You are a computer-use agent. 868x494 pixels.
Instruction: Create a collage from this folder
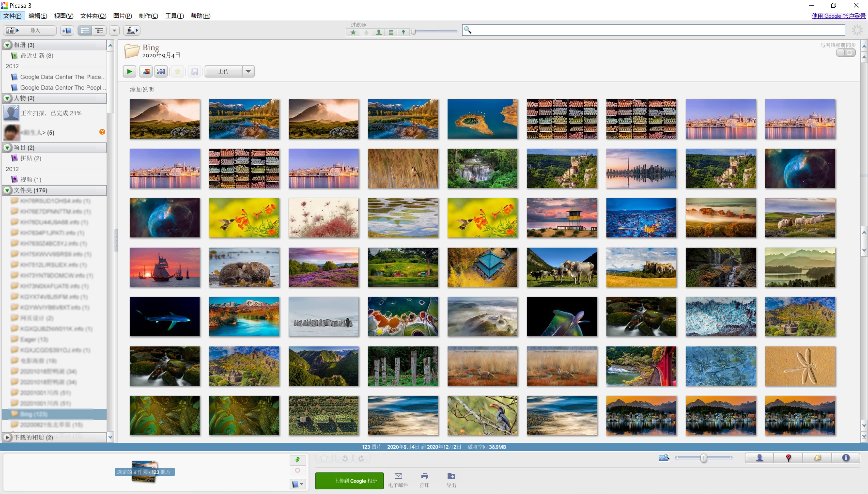(146, 71)
